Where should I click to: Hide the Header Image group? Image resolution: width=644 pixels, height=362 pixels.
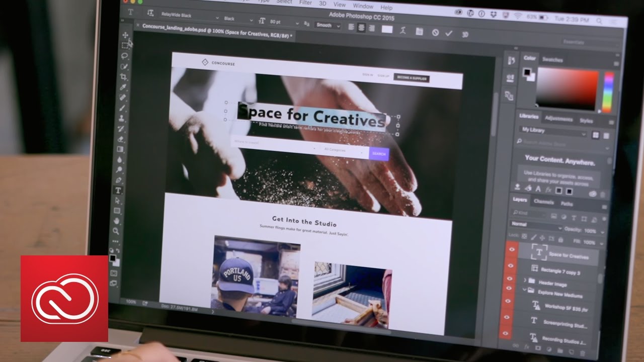coord(510,278)
